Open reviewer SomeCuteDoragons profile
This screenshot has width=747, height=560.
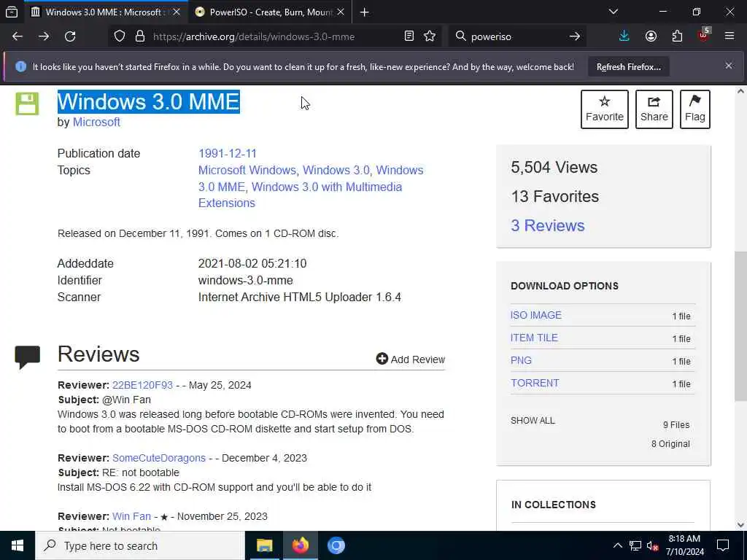coord(158,458)
